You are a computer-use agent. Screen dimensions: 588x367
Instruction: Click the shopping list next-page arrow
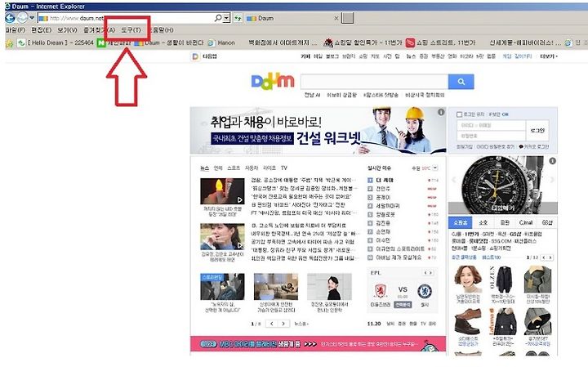pyautogui.click(x=550, y=257)
